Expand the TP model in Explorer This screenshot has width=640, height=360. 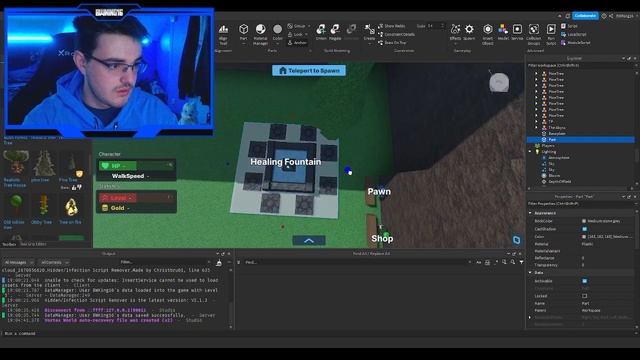point(537,121)
